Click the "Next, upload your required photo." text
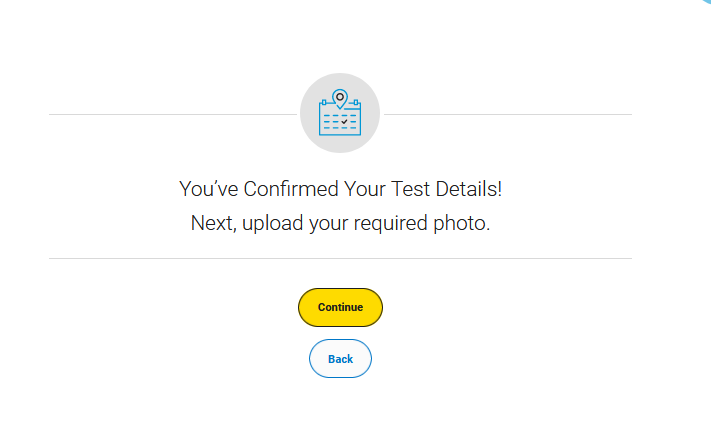Image resolution: width=711 pixels, height=442 pixels. pyautogui.click(x=340, y=223)
